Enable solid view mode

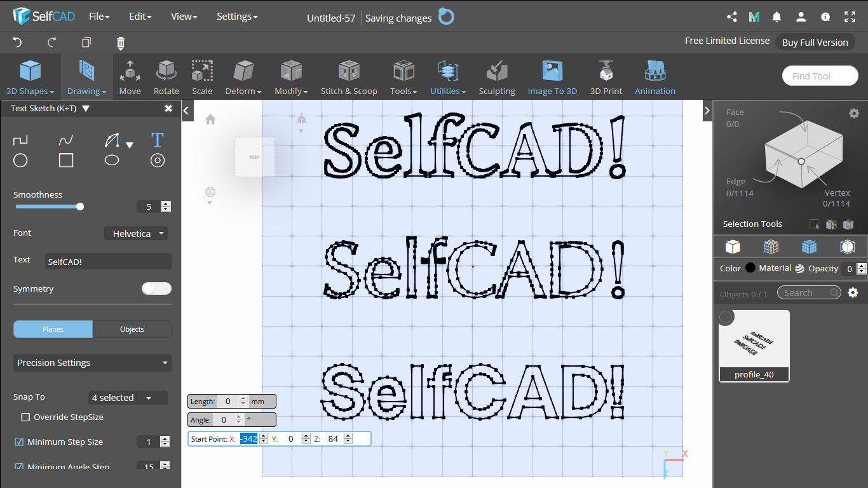(x=733, y=246)
